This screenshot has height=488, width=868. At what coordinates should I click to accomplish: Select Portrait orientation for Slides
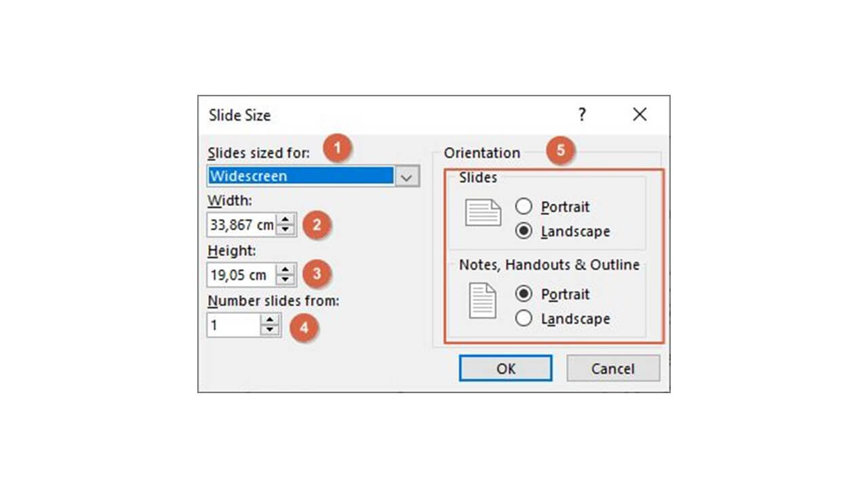[524, 207]
